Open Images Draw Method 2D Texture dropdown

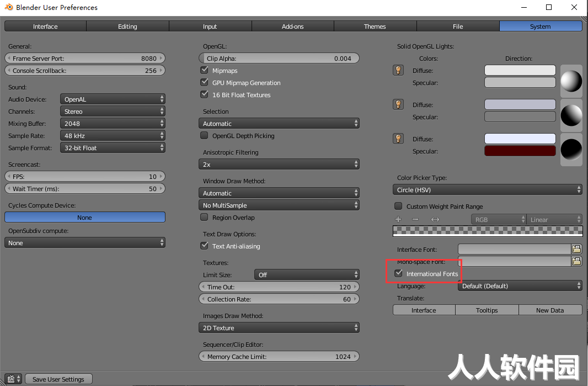[x=279, y=327]
